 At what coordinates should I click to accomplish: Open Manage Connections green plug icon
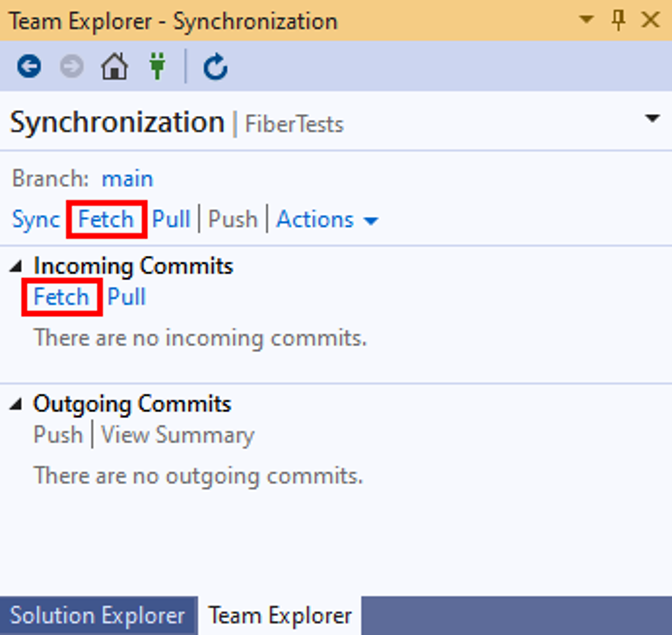point(157,67)
